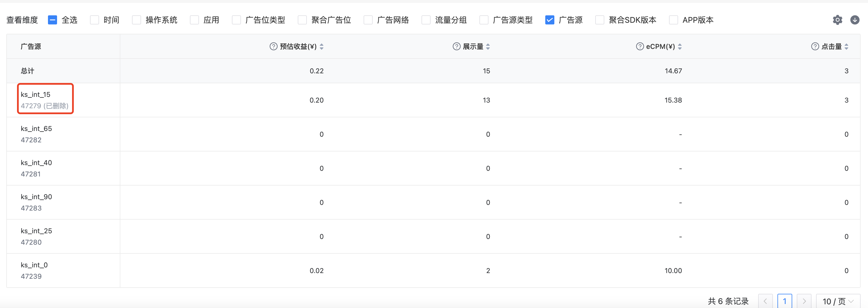Image resolution: width=868 pixels, height=308 pixels.
Task: Click the download export icon
Action: point(855,20)
